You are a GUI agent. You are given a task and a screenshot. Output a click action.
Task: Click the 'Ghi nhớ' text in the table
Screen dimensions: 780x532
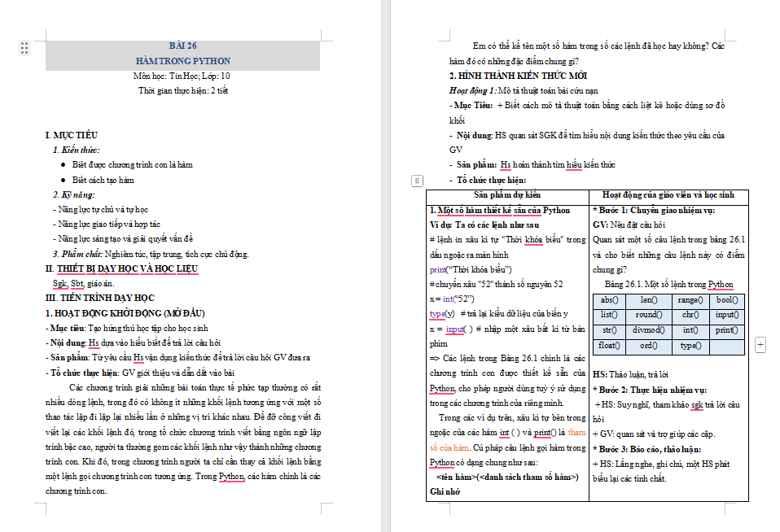pyautogui.click(x=445, y=491)
